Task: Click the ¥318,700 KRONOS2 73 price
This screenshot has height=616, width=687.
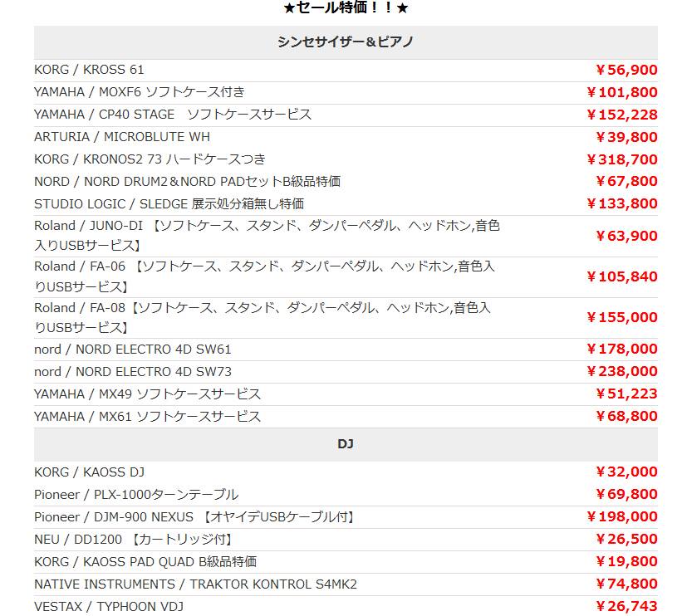Action: point(622,159)
